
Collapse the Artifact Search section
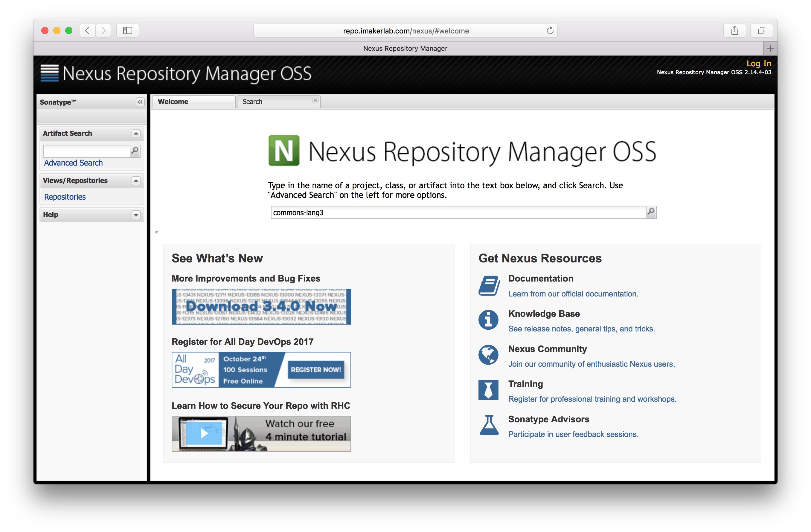(x=136, y=134)
